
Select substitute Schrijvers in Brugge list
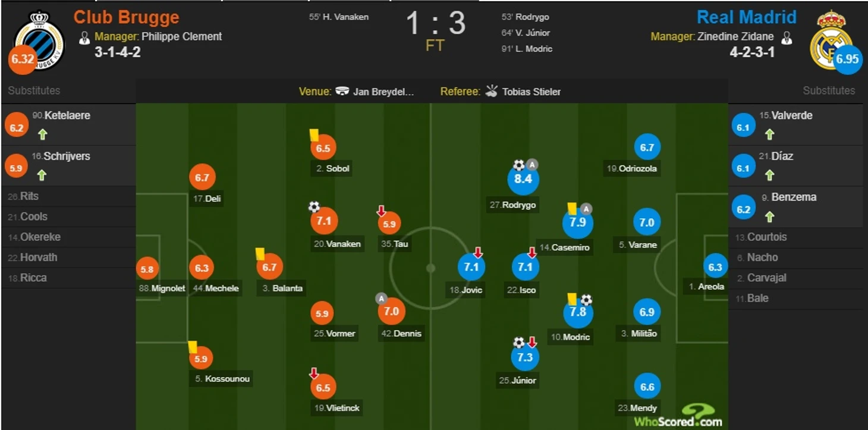(x=66, y=156)
